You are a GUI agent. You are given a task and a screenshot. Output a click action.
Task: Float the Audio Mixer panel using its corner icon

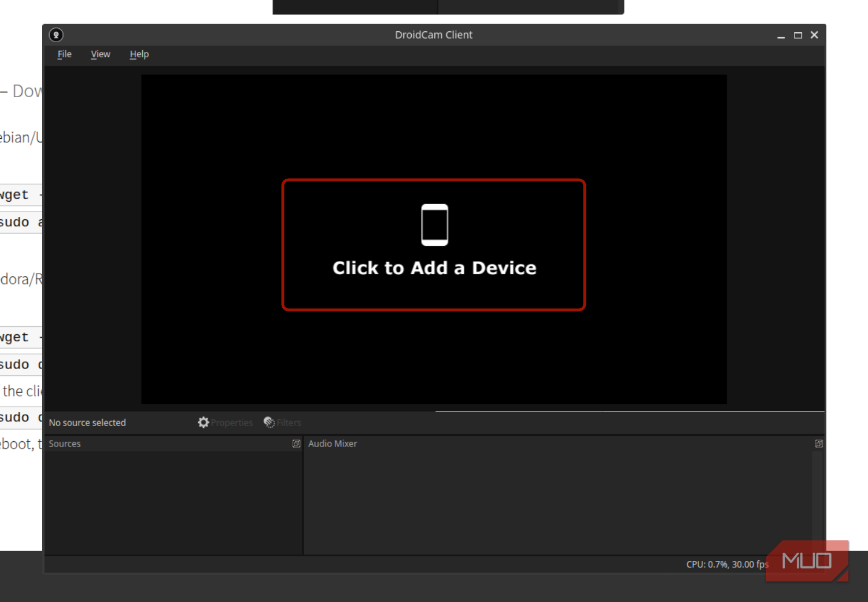tap(819, 444)
